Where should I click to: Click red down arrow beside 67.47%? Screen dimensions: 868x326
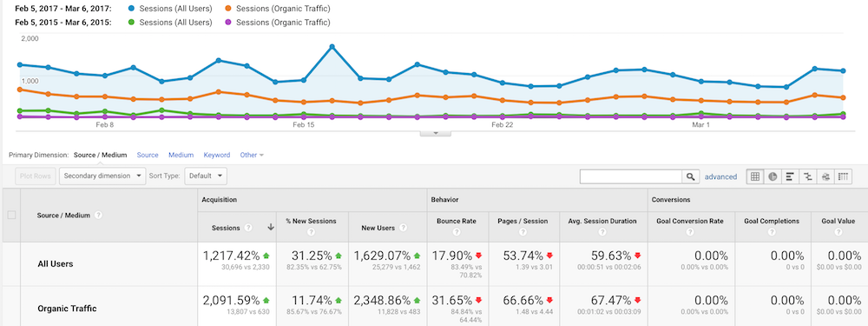[x=638, y=300]
